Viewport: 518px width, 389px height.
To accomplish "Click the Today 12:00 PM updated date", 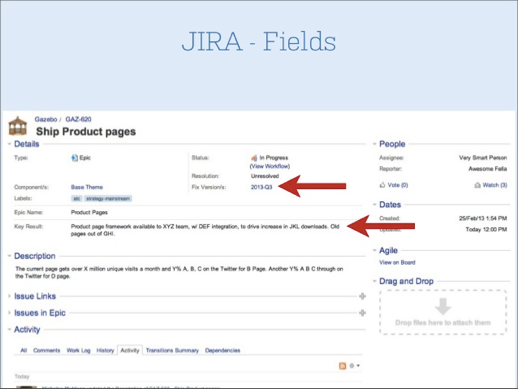I will [x=486, y=229].
